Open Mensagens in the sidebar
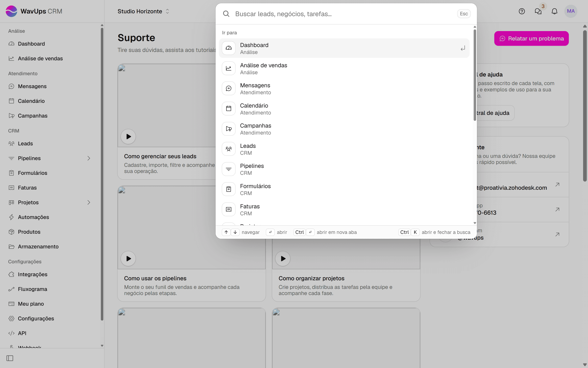The image size is (588, 368). 50,86
